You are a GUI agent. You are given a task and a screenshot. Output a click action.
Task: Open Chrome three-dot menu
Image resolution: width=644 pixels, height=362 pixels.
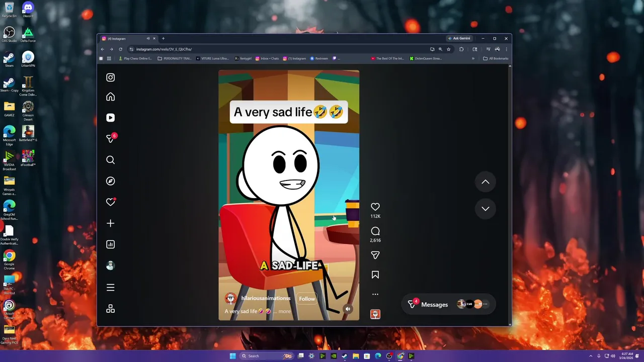506,49
